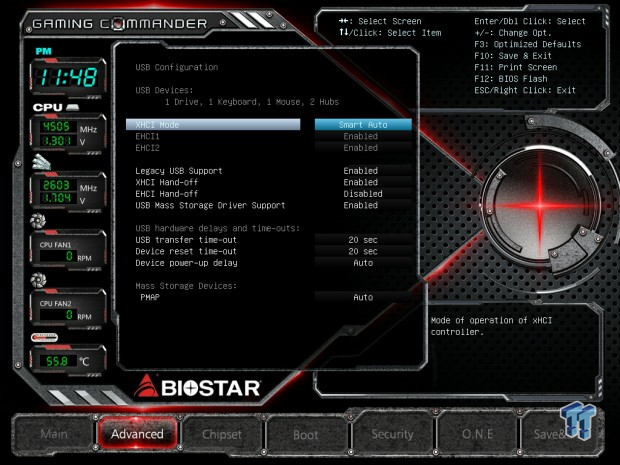
Task: Open the Boot tab
Action: [306, 435]
